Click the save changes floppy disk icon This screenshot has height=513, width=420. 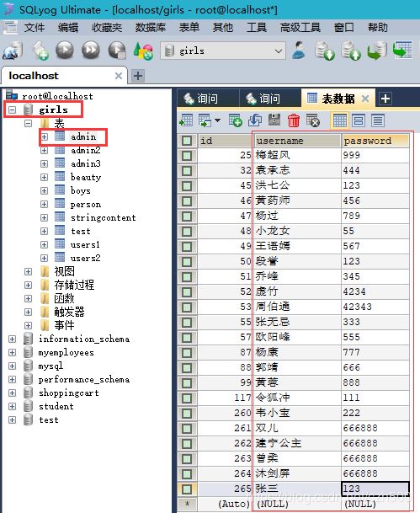[x=274, y=120]
